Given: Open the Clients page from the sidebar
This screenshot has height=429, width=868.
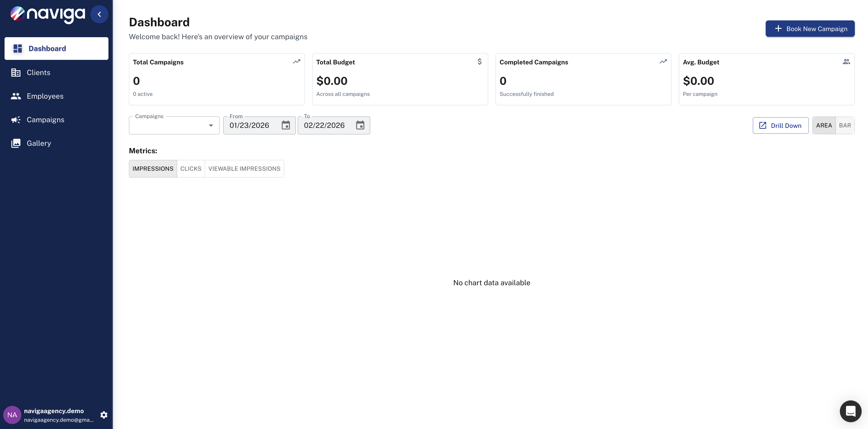Looking at the screenshot, I should pyautogui.click(x=38, y=72).
